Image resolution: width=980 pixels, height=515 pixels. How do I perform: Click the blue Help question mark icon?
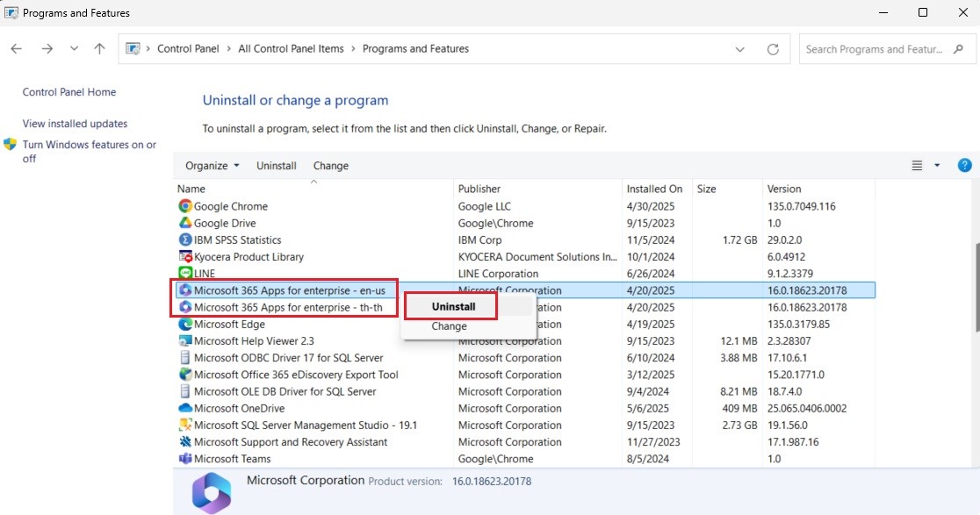tap(964, 165)
